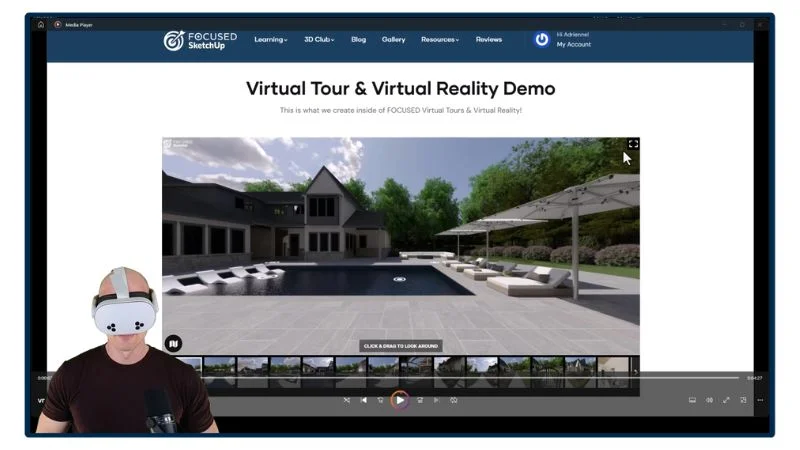Go to the next track
The image size is (800, 450).
click(436, 401)
